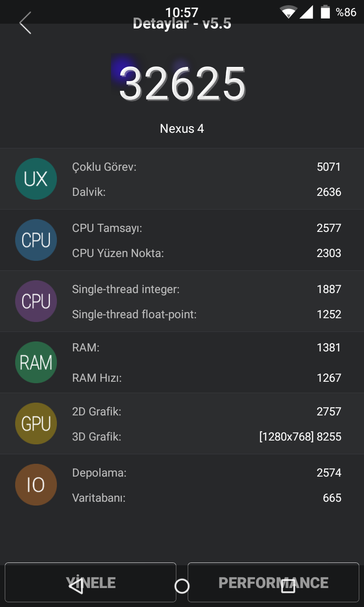
Task: Tap the total score 32625
Action: [x=182, y=84]
